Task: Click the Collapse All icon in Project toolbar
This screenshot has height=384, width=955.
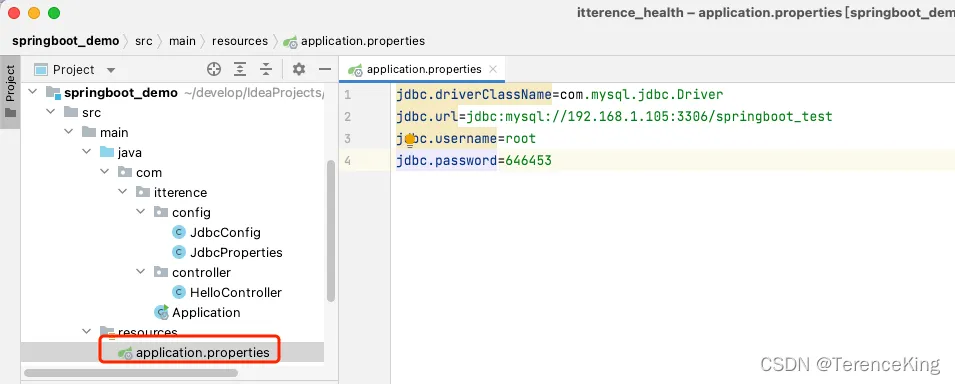Action: click(266, 69)
